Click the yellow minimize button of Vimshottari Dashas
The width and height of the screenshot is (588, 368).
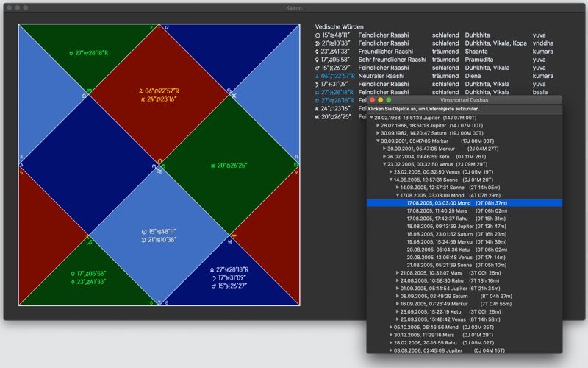pos(380,100)
